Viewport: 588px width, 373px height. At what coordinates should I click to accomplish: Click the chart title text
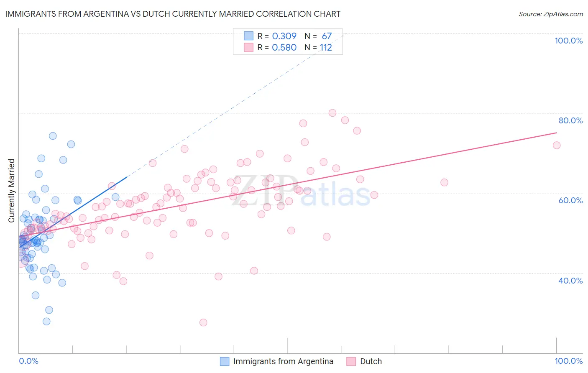point(173,14)
